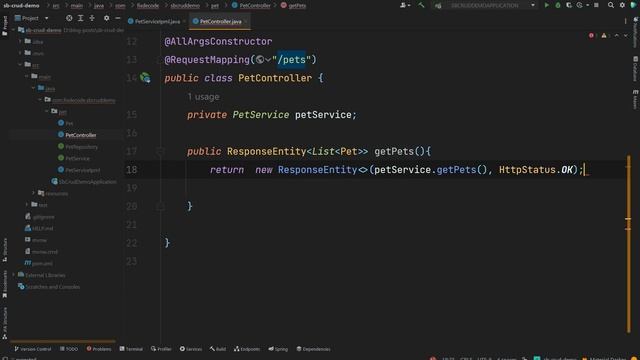Open the Notifications tool window on right strip
The height and width of the screenshot is (360, 640).
[635, 33]
